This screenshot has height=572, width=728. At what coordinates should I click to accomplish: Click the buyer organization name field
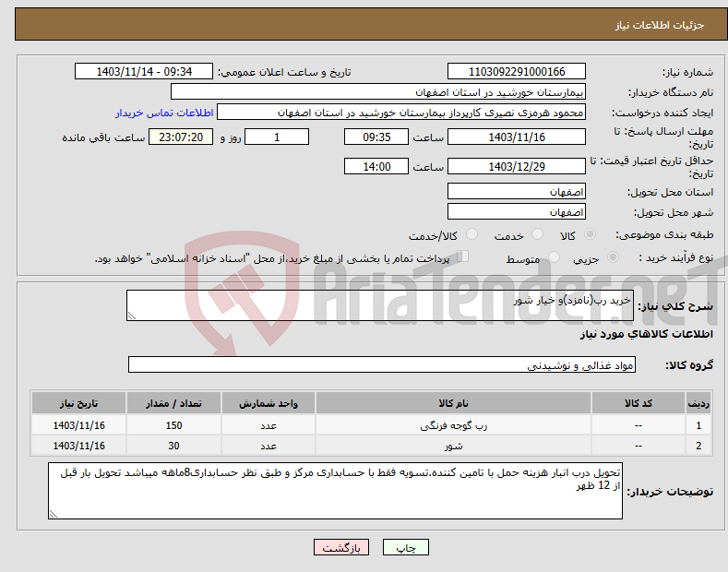(x=378, y=92)
